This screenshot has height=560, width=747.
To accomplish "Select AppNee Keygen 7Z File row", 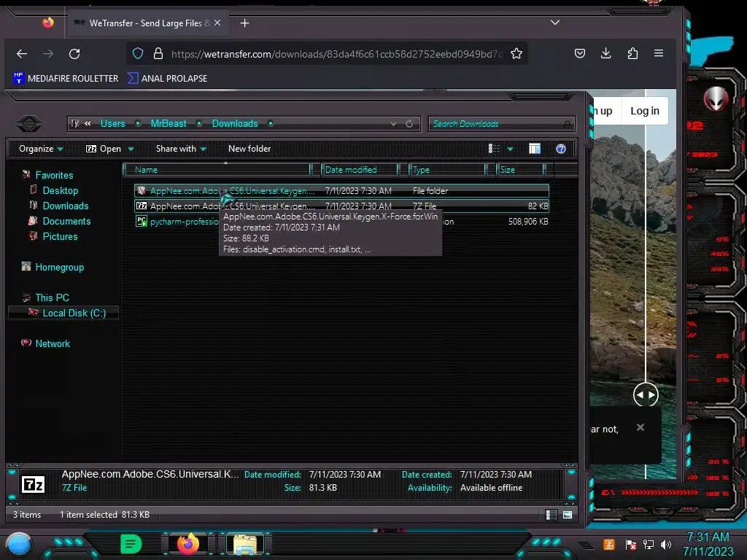I will (341, 206).
